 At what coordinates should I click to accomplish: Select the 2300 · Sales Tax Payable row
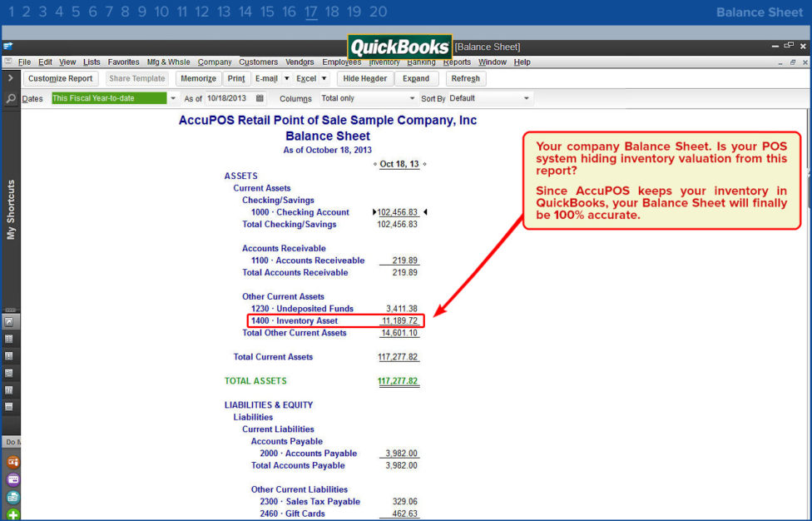click(x=339, y=501)
